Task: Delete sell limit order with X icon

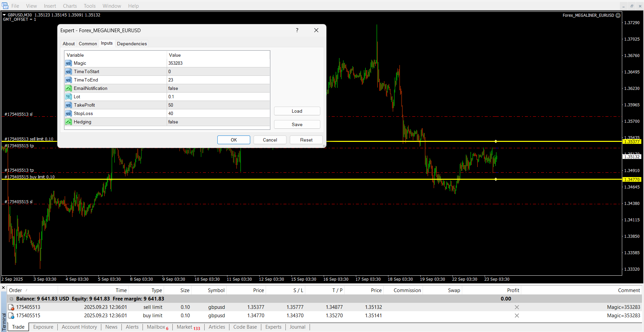Action: click(517, 307)
